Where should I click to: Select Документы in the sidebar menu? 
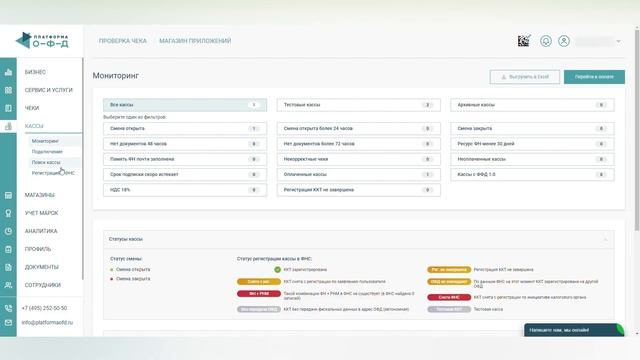pyautogui.click(x=42, y=267)
